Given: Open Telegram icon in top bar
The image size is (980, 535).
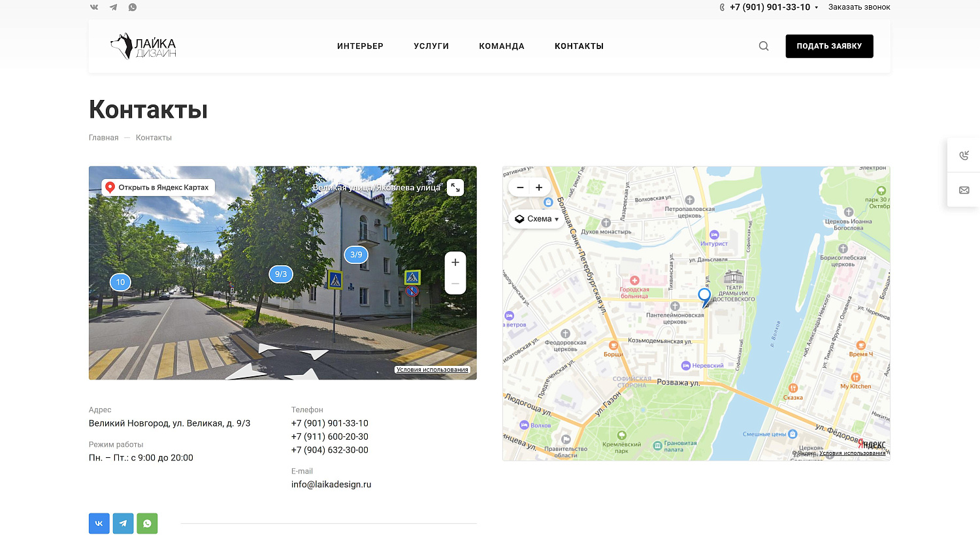Looking at the screenshot, I should pos(114,7).
